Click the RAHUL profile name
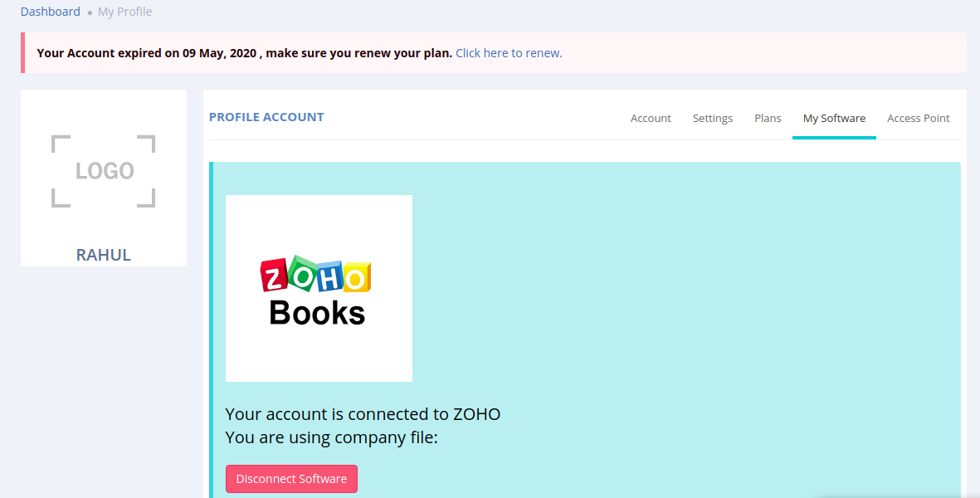980x498 pixels. [x=103, y=255]
